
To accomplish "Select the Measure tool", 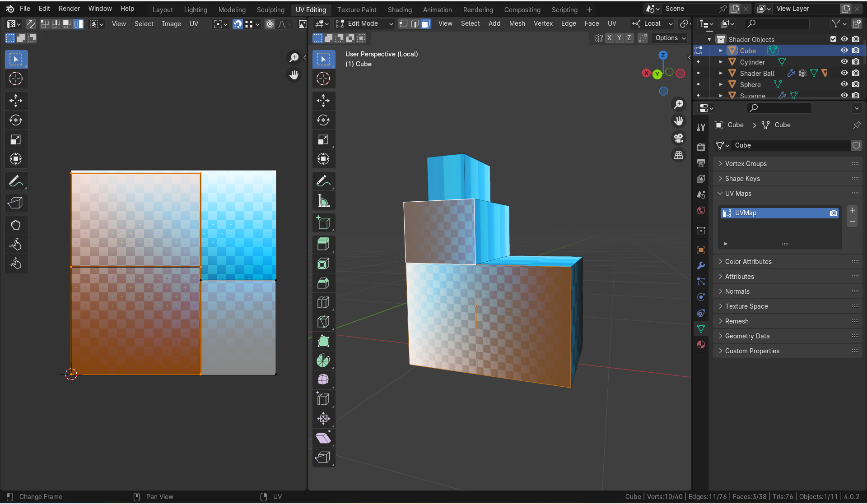I will pyautogui.click(x=323, y=200).
